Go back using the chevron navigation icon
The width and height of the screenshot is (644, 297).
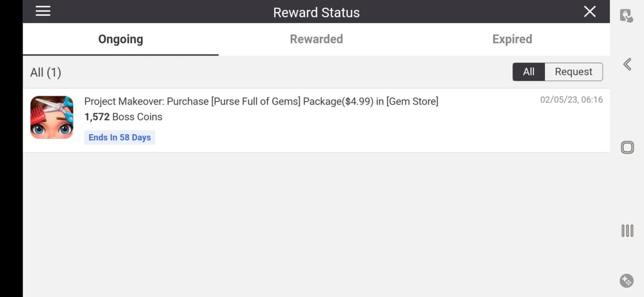tap(627, 64)
